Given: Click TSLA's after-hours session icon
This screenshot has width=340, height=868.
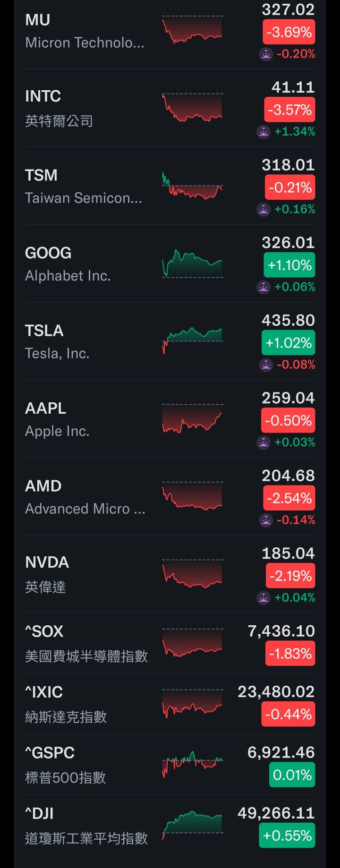Looking at the screenshot, I should click(266, 365).
